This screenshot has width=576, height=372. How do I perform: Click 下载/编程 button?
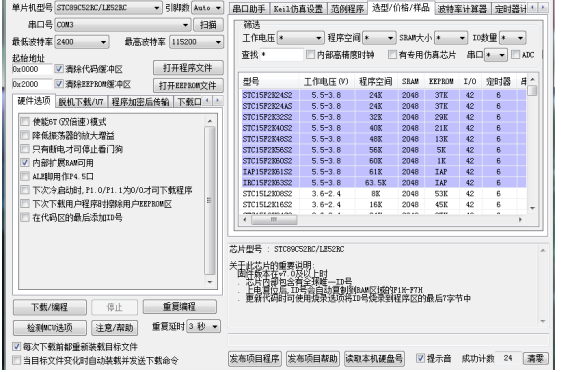[50, 307]
